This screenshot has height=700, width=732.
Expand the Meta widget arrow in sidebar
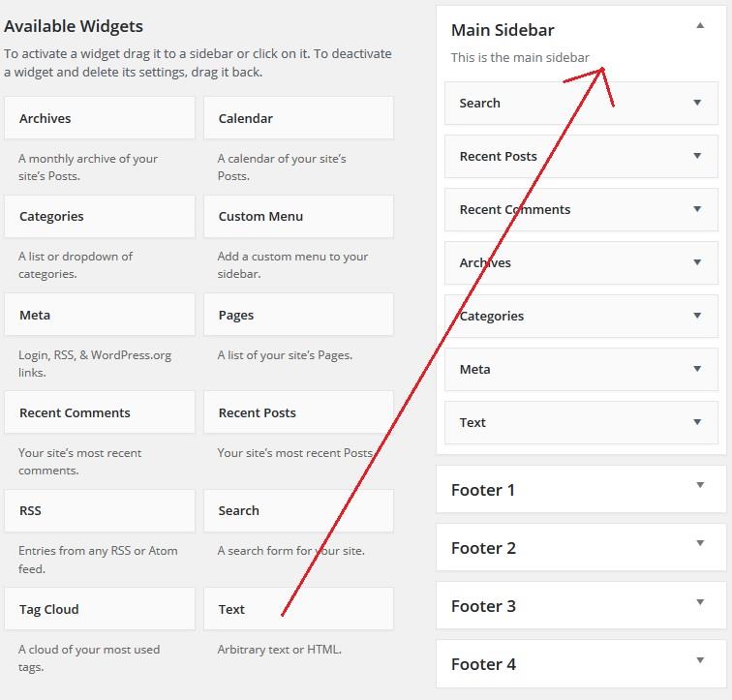[x=696, y=369]
